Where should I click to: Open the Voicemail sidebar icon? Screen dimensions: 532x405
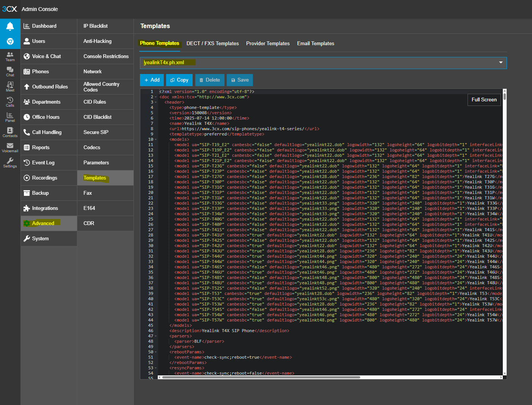click(10, 148)
